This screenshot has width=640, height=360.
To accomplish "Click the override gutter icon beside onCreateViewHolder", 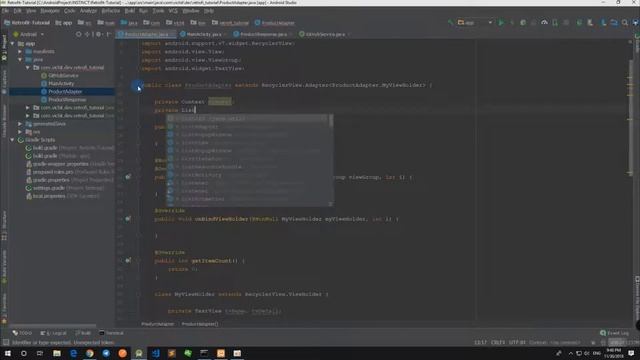I will click(x=128, y=177).
